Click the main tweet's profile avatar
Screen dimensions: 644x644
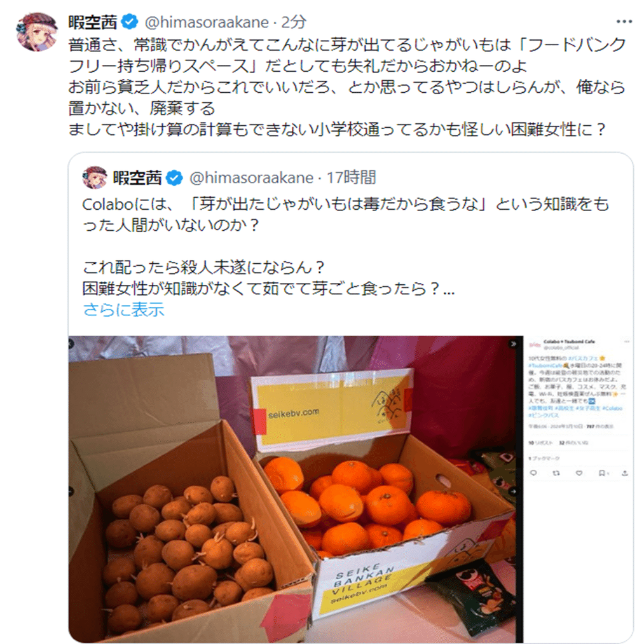tap(36, 31)
